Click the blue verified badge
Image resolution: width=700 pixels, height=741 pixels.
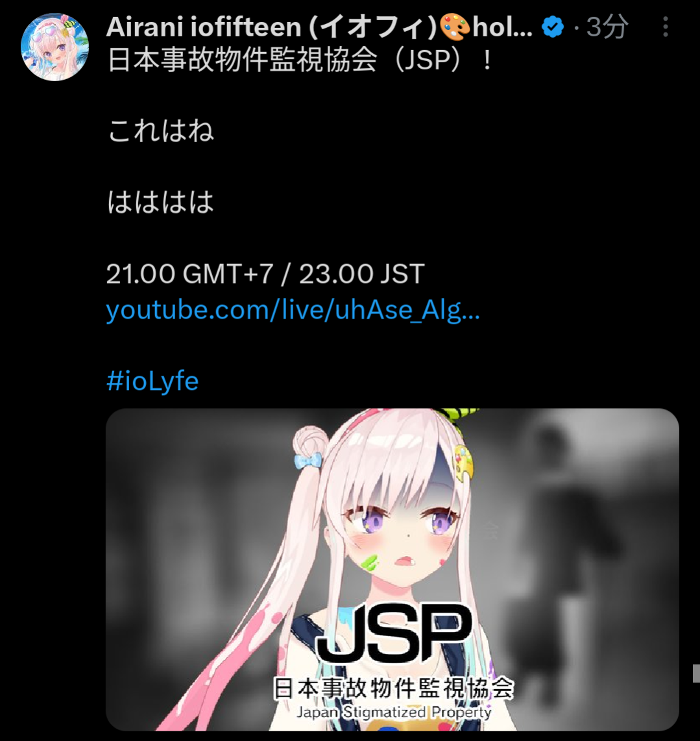(x=553, y=27)
